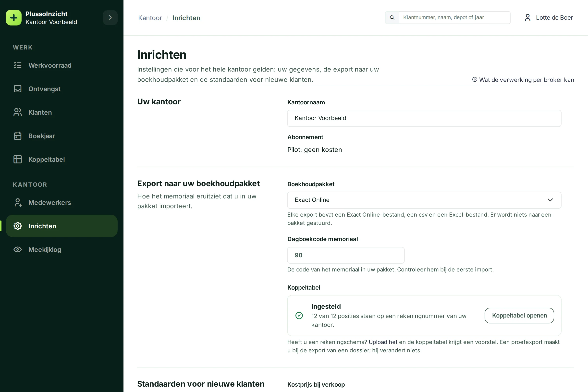Collapse sidebar with the chevron button

click(x=110, y=17)
